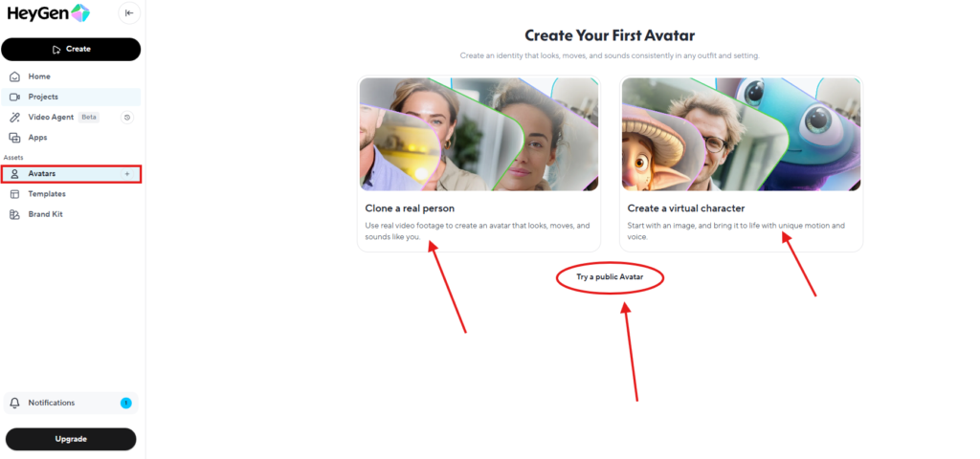Click the Apps icon in the sidebar
Image resolution: width=980 pixels, height=459 pixels.
15,138
